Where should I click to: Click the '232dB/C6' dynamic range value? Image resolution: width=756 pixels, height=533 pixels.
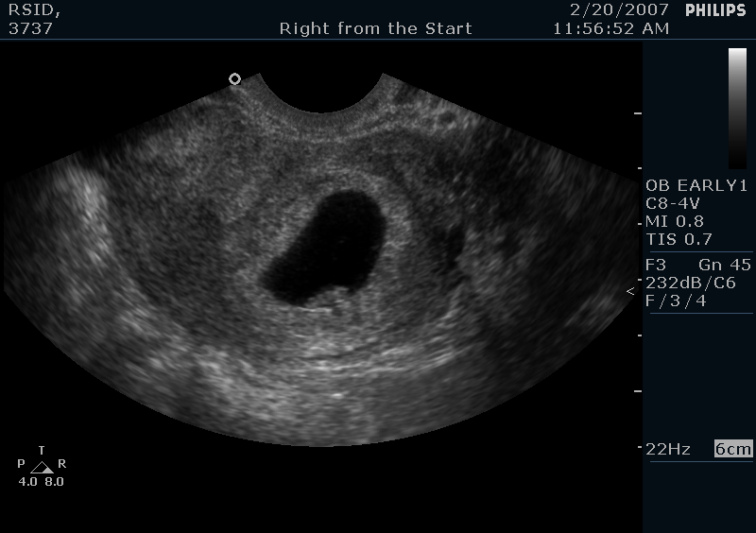point(691,283)
